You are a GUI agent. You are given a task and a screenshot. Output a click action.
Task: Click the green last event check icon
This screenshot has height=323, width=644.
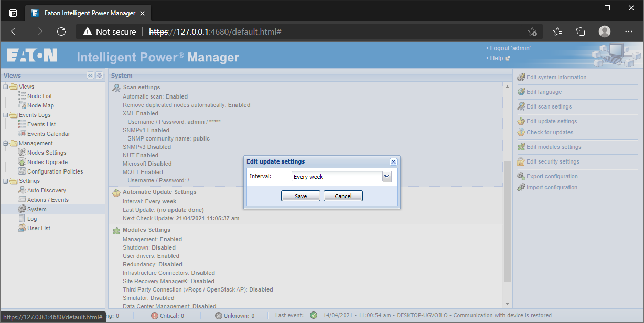pos(314,315)
